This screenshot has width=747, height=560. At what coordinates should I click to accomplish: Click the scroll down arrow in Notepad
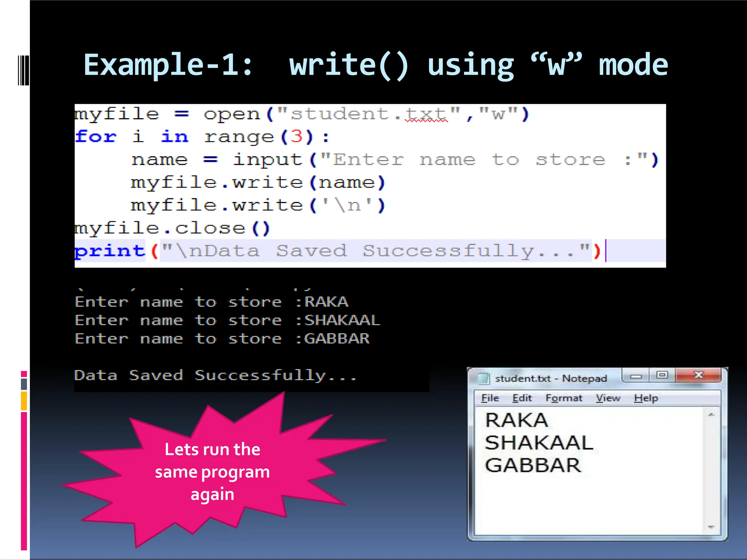pos(711,527)
